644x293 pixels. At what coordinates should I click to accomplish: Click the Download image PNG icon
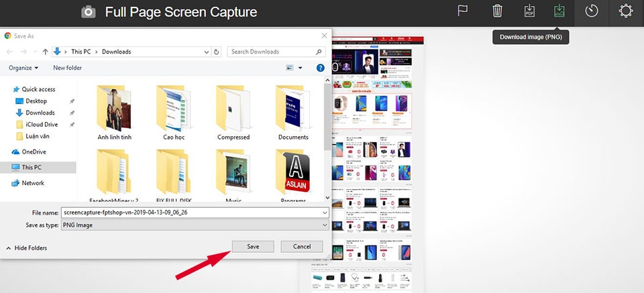pyautogui.click(x=559, y=11)
